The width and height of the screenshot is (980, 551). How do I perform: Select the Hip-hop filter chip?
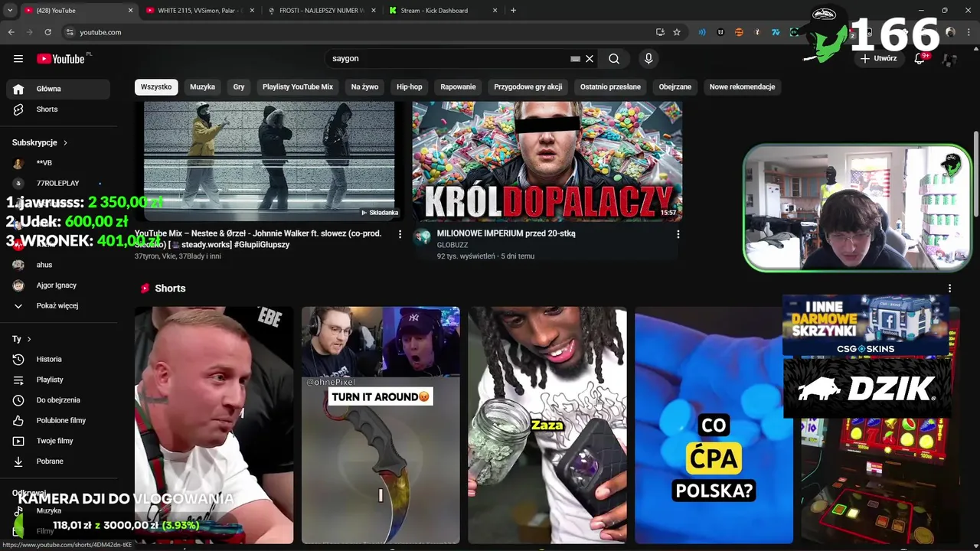410,87
